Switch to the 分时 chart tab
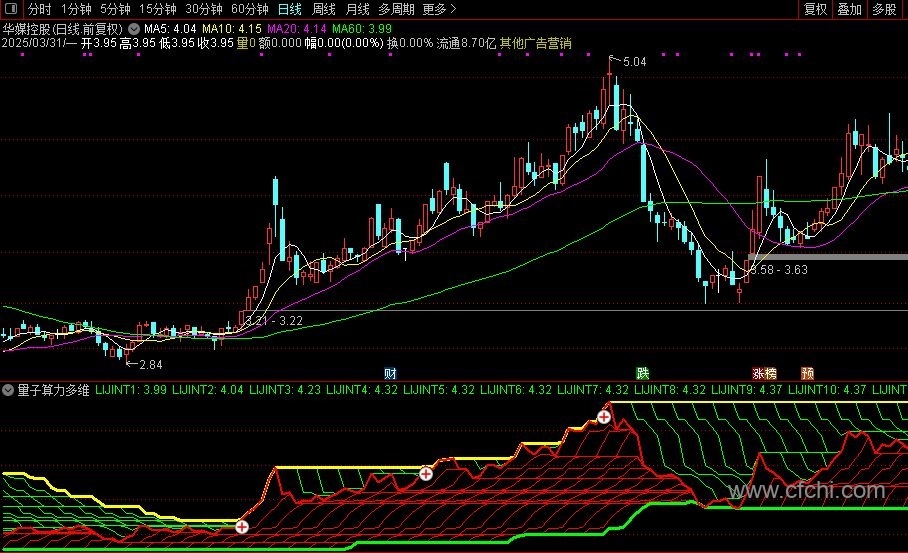The height and width of the screenshot is (553, 908). 39,9
